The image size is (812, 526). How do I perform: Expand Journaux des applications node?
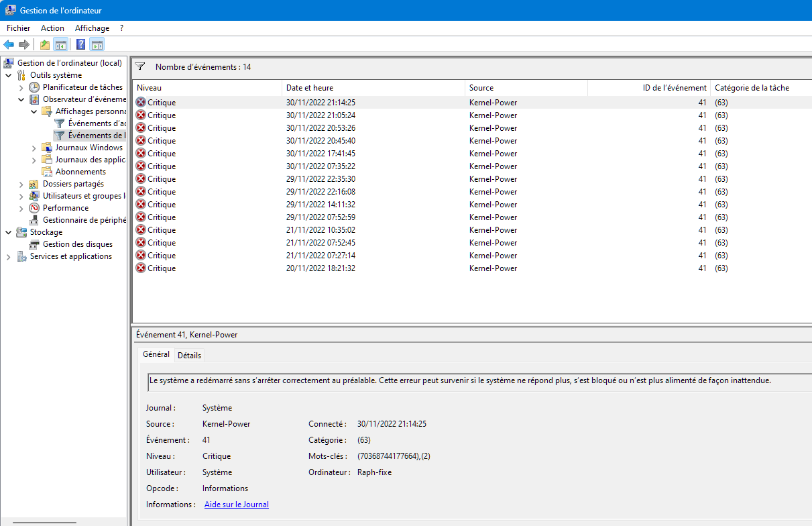(x=34, y=160)
